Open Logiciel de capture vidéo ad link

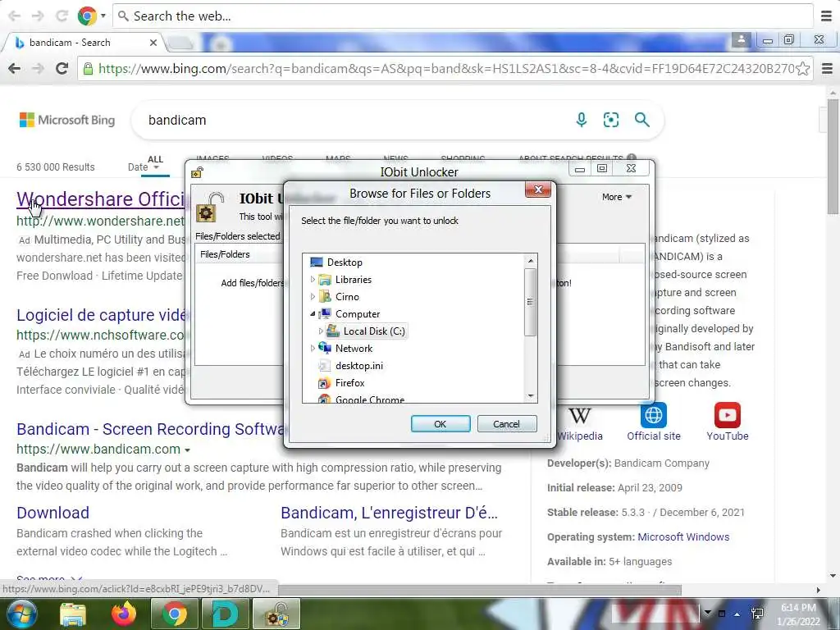(x=101, y=315)
